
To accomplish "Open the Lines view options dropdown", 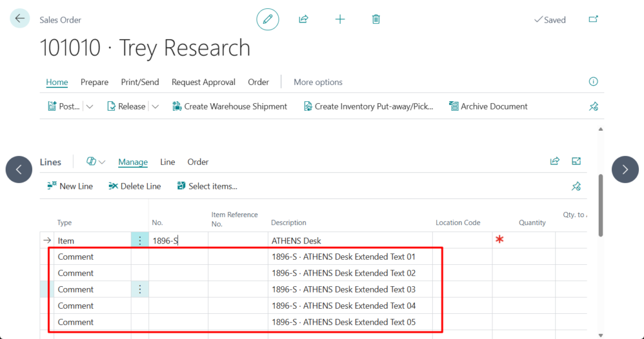I will (x=96, y=162).
